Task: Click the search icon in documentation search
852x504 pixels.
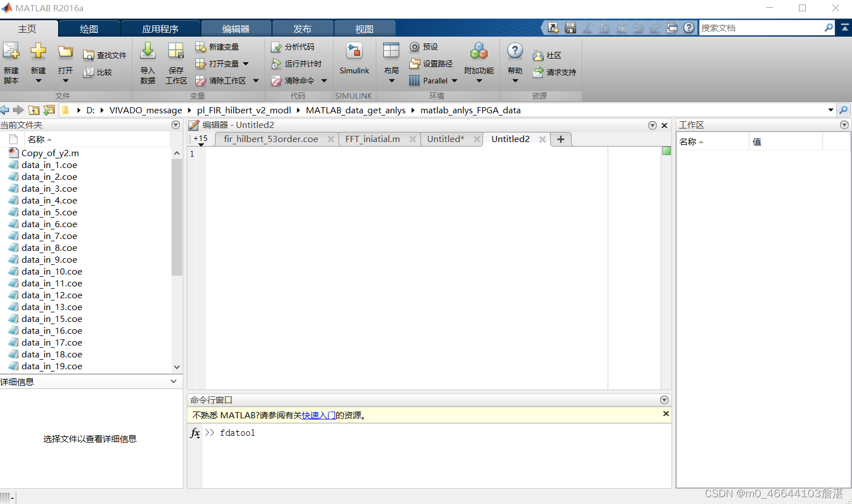Action: point(828,28)
